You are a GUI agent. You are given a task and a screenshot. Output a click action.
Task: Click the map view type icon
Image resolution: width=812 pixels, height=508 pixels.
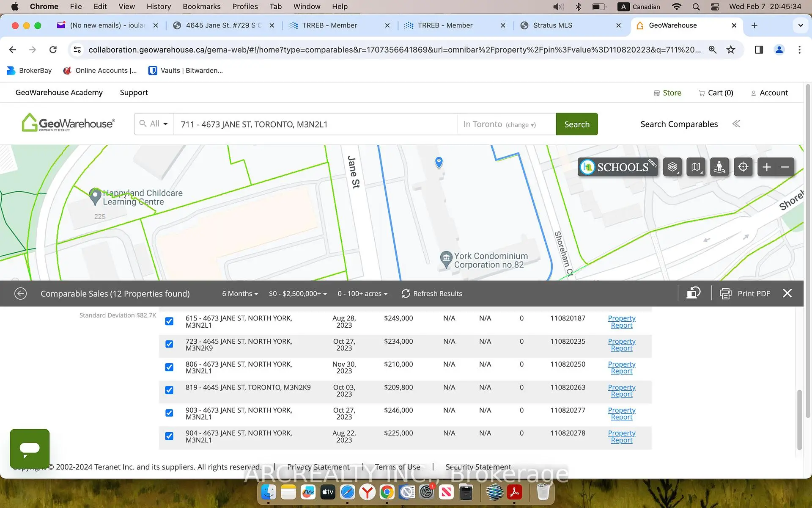point(696,167)
